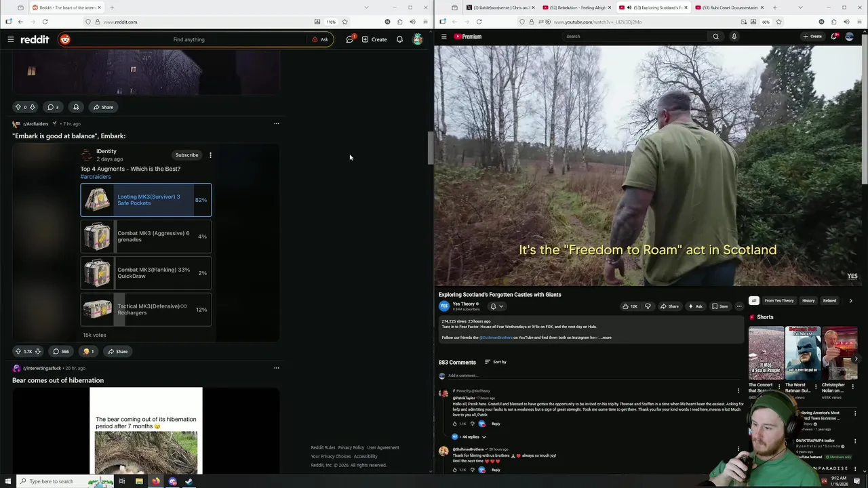Open more actions menu under video
868x488 pixels.
point(739,306)
